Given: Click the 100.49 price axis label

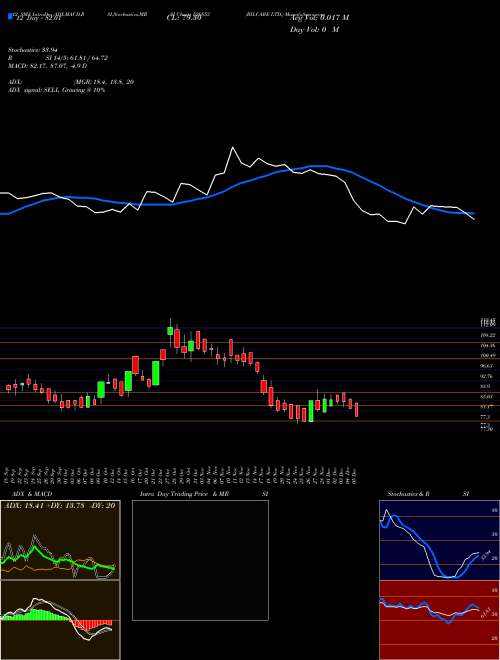Looking at the screenshot, I should (487, 356).
